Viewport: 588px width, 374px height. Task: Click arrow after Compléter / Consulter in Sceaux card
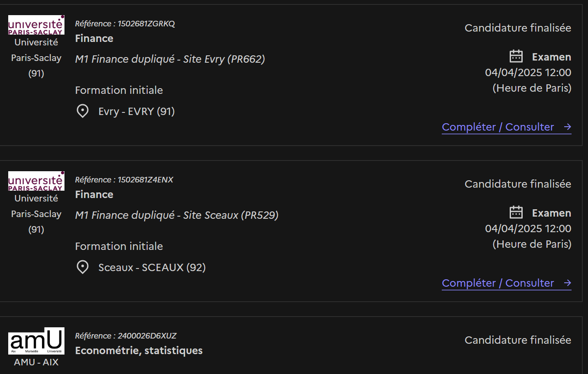(568, 283)
